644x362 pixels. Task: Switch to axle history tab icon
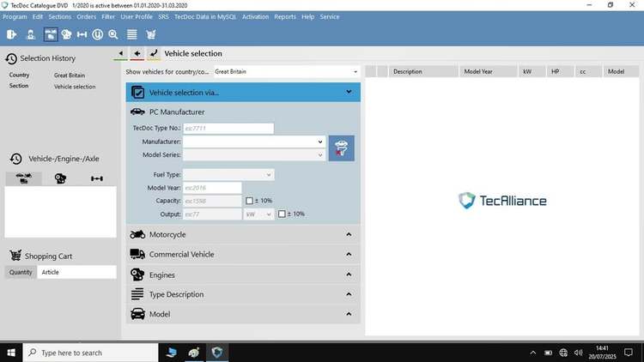(x=97, y=178)
